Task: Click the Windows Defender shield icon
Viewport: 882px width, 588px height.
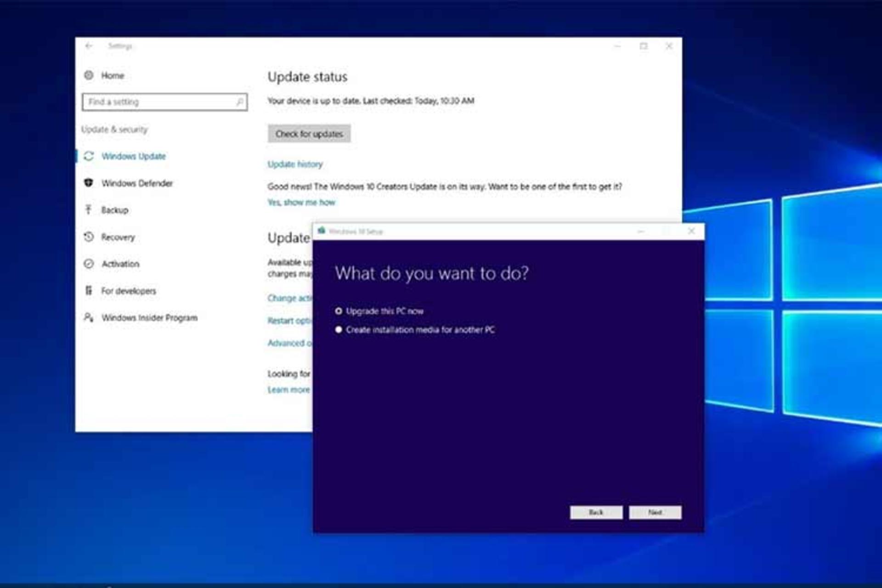Action: pyautogui.click(x=89, y=183)
